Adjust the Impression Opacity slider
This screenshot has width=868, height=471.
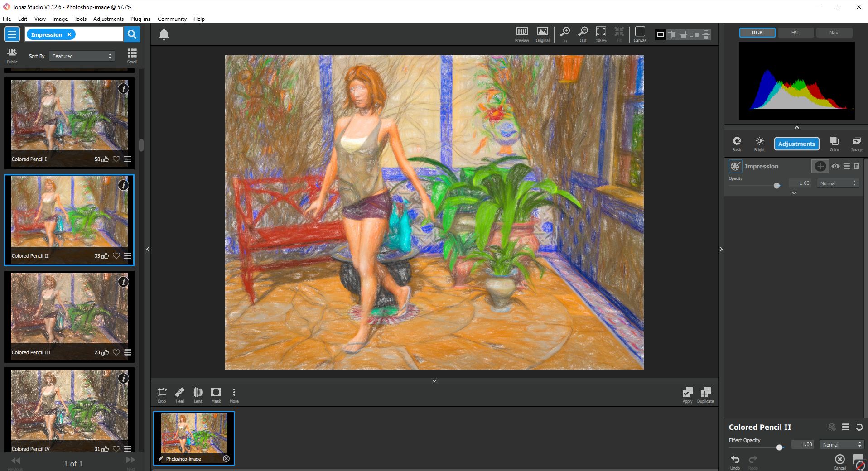click(777, 186)
